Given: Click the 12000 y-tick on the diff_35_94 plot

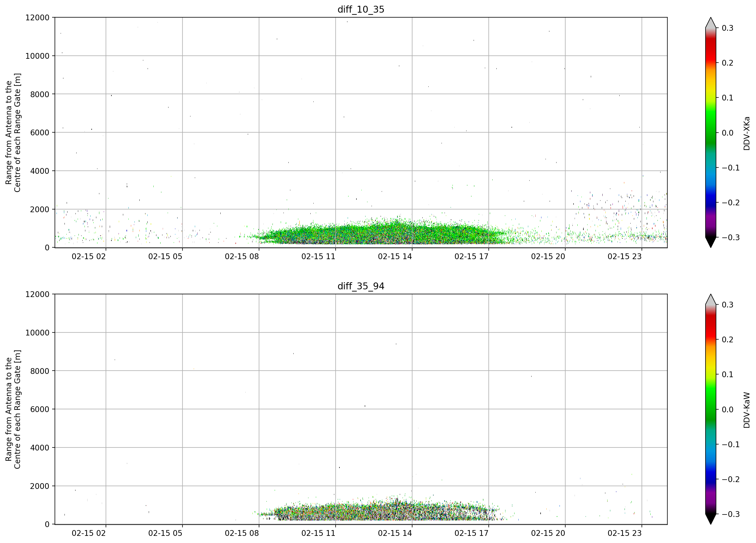Looking at the screenshot, I should pos(37,295).
